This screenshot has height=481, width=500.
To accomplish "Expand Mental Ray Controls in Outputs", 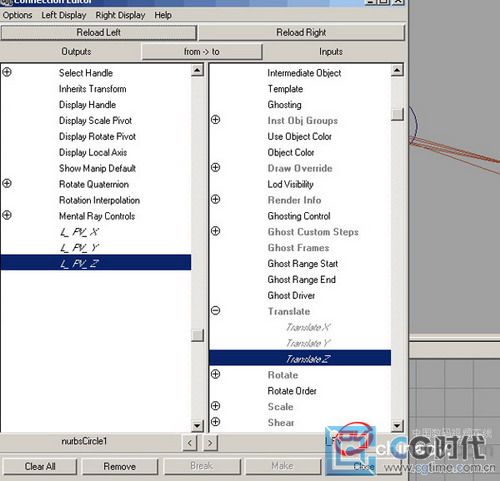I will 7,215.
